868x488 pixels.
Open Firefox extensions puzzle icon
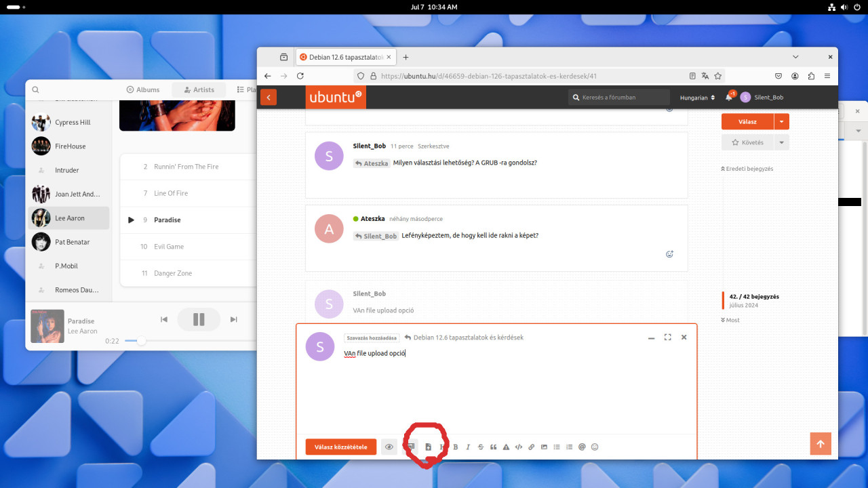tap(811, 76)
